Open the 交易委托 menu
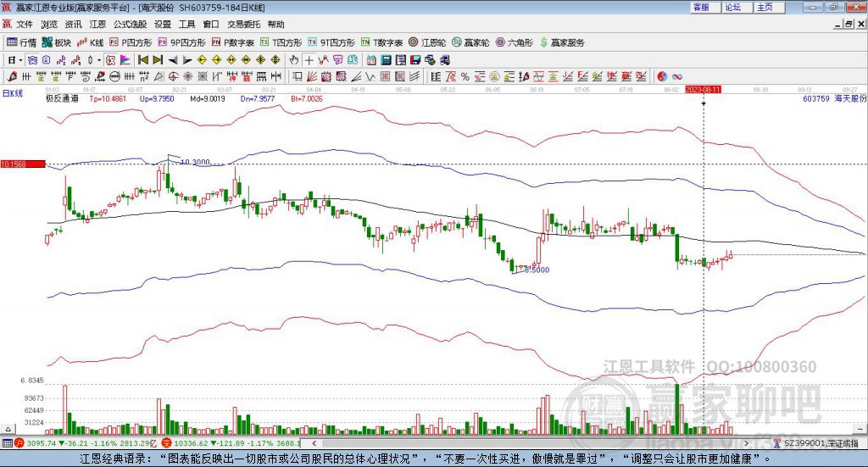 tap(243, 25)
